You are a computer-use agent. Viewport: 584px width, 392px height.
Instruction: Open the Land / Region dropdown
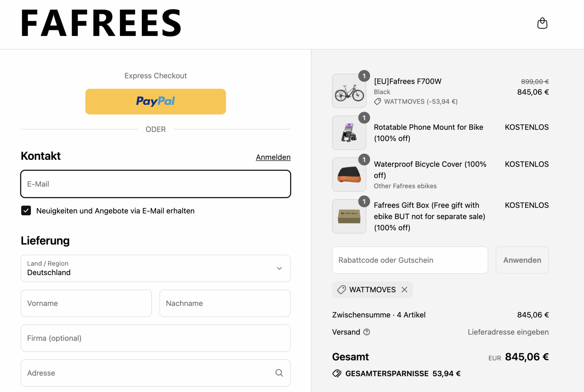(156, 268)
